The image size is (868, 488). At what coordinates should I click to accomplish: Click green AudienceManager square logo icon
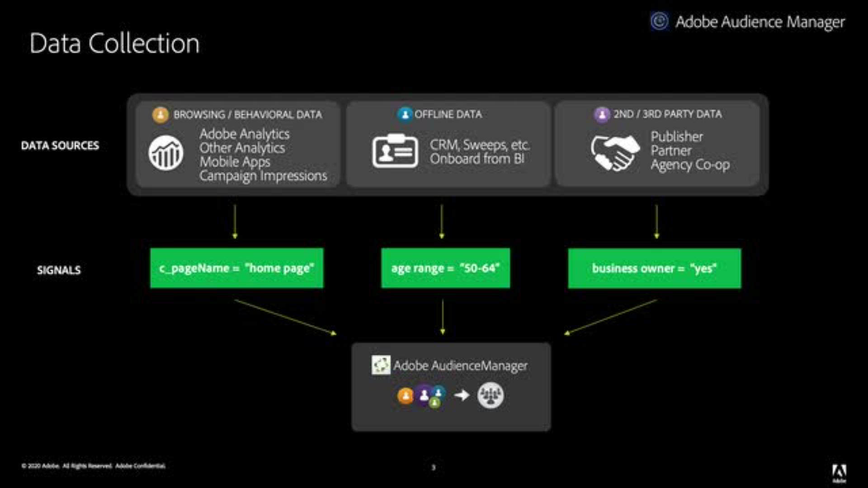point(381,365)
